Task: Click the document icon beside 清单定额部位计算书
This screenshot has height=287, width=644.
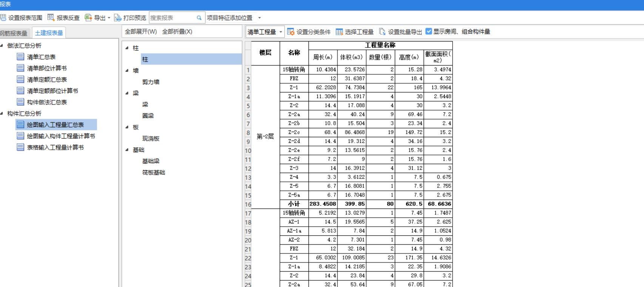Action: (x=20, y=91)
